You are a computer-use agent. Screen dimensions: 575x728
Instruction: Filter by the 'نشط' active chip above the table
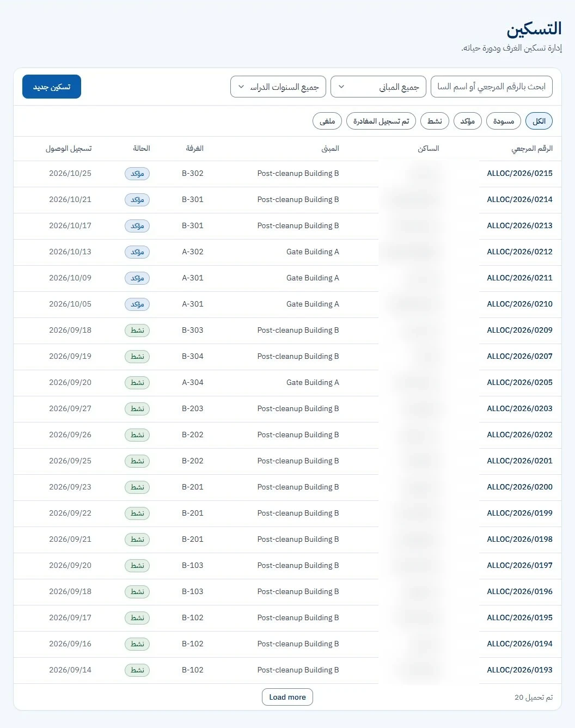tap(435, 121)
